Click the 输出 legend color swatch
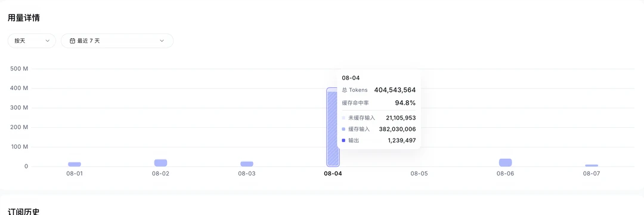Image resolution: width=644 pixels, height=215 pixels. [343, 140]
